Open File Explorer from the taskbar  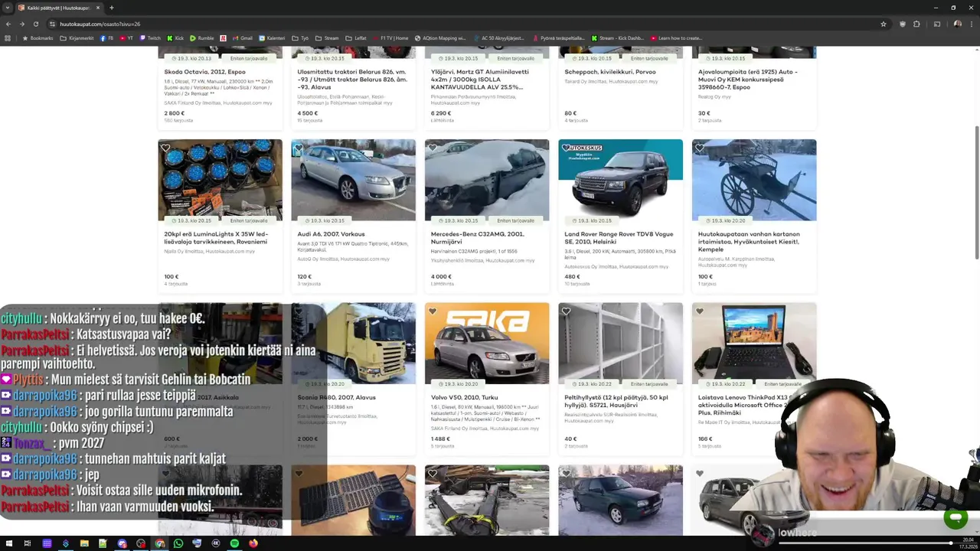coord(84,543)
